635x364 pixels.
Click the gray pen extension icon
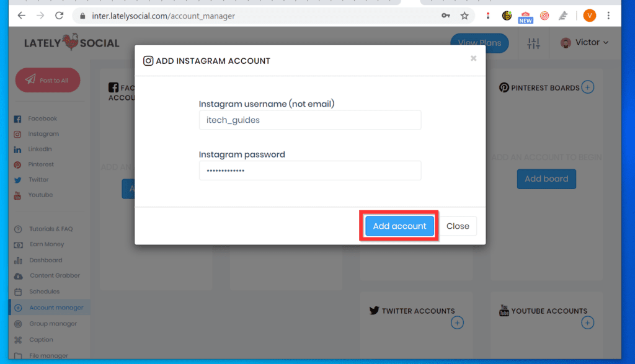pyautogui.click(x=563, y=16)
